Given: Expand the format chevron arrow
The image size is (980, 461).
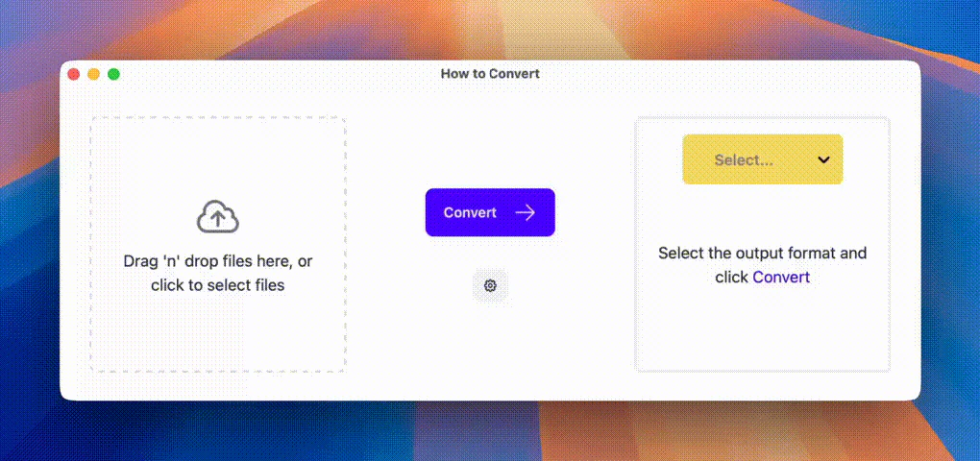Looking at the screenshot, I should click(x=823, y=160).
